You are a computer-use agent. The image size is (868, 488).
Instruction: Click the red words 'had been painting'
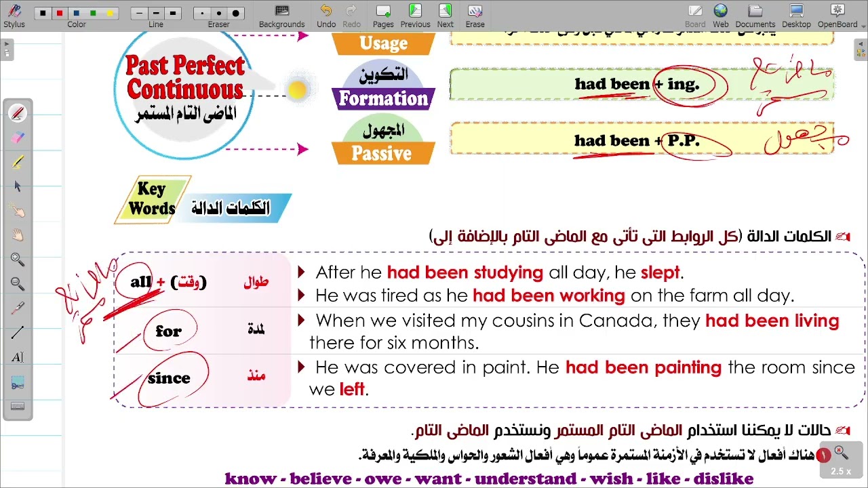coord(644,367)
